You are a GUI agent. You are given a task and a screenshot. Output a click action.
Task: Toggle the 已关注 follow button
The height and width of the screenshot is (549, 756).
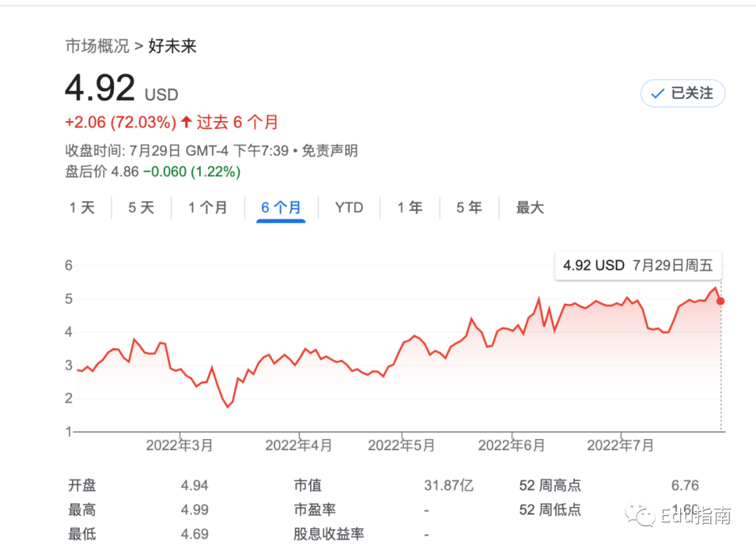pos(682,93)
